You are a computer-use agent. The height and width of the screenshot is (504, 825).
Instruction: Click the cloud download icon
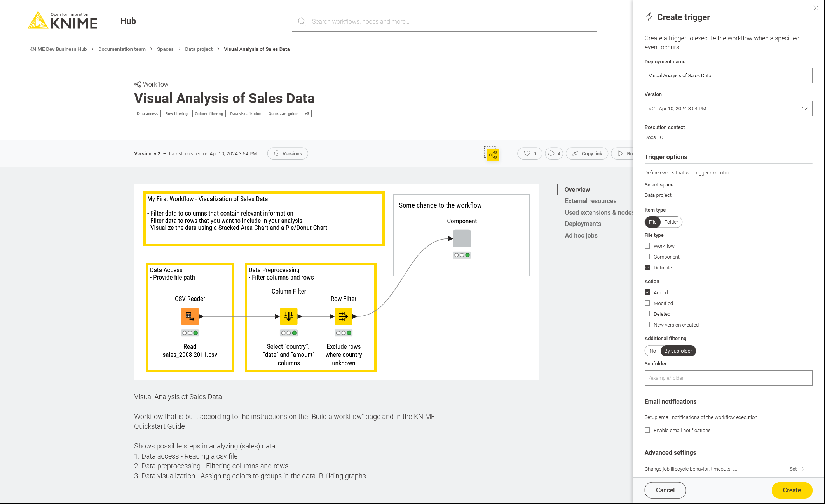point(551,153)
